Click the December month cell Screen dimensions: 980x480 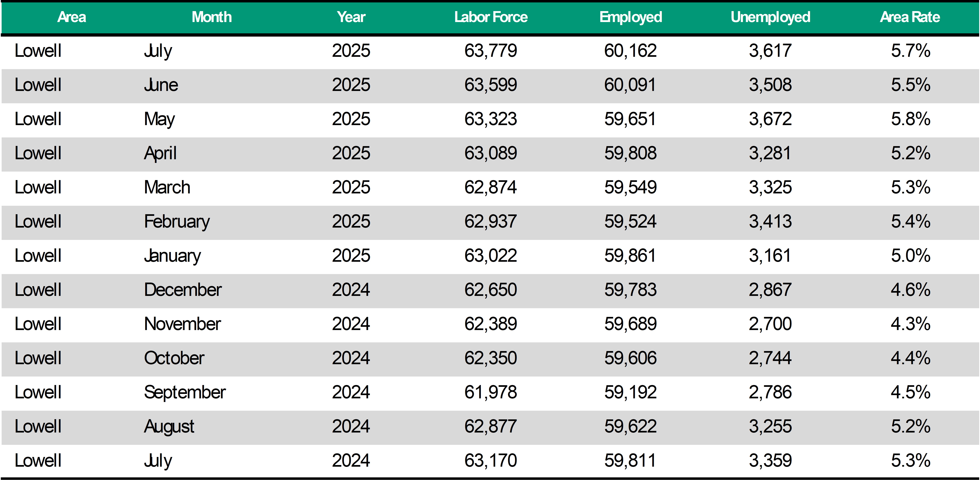pos(183,290)
